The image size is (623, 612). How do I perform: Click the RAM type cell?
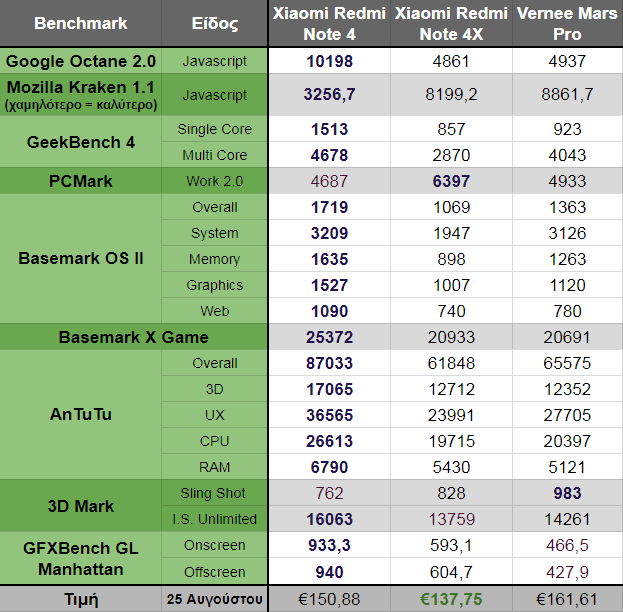pos(215,467)
